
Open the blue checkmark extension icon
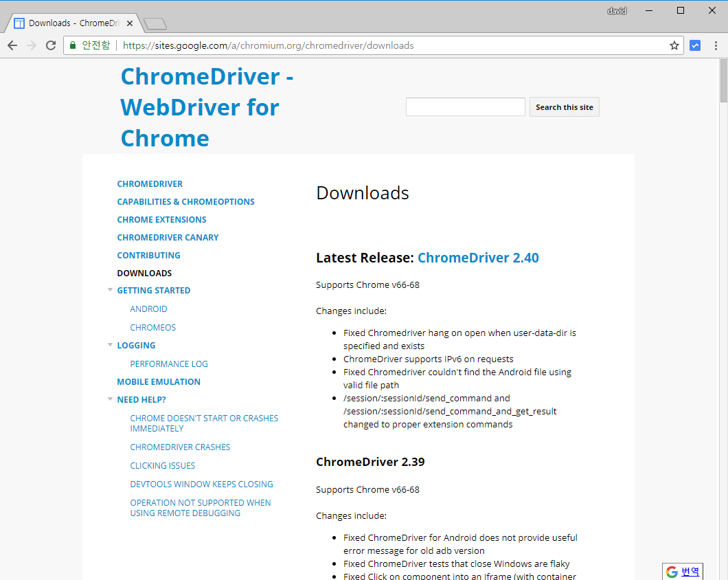point(695,45)
